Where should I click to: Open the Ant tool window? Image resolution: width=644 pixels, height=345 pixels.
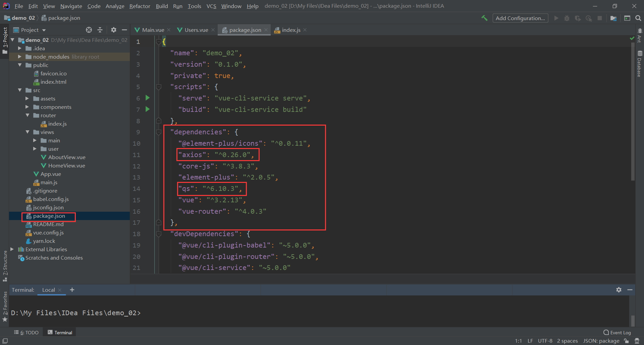(639, 35)
